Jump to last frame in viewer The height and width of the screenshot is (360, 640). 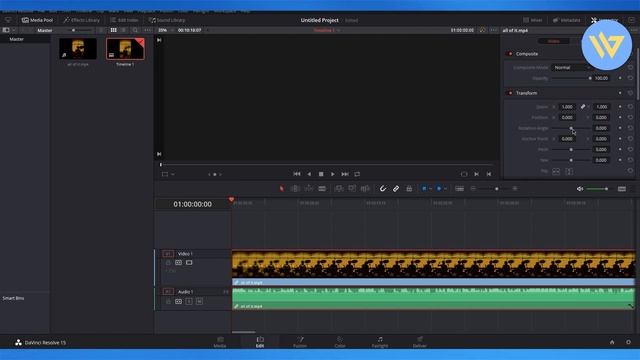coord(345,174)
